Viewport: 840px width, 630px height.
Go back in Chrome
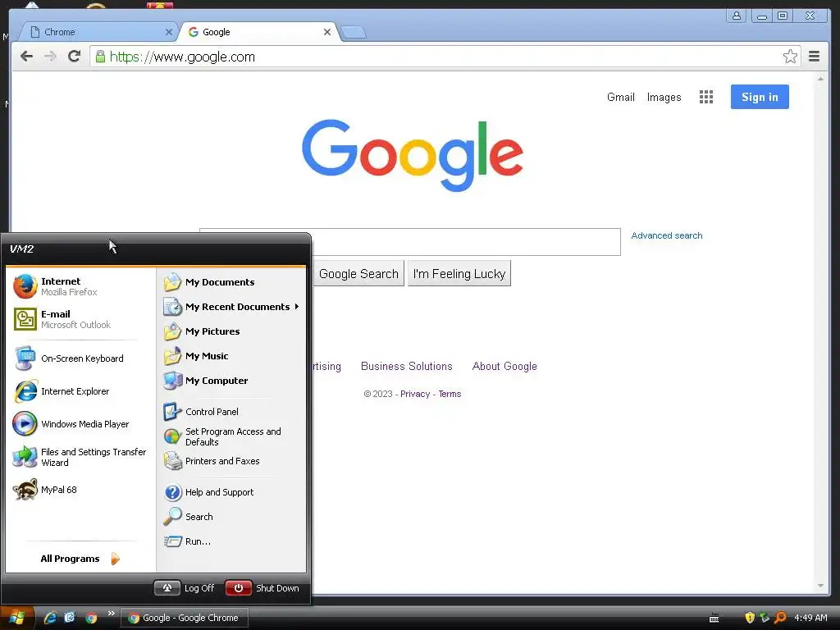(x=26, y=57)
